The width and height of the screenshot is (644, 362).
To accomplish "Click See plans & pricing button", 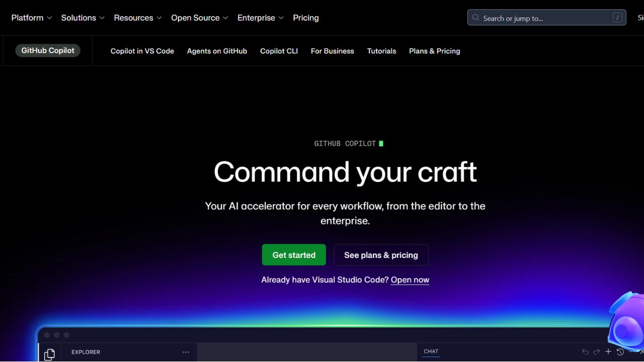I will pos(381,255).
